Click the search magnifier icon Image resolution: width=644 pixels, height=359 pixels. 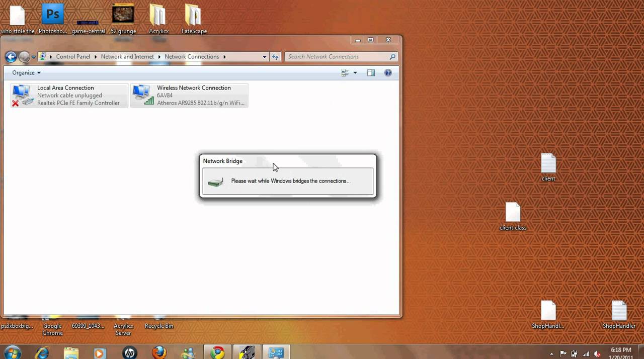[393, 57]
